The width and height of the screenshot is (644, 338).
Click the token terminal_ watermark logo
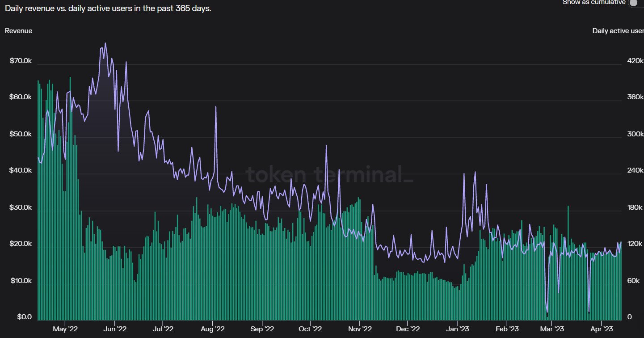pos(330,174)
